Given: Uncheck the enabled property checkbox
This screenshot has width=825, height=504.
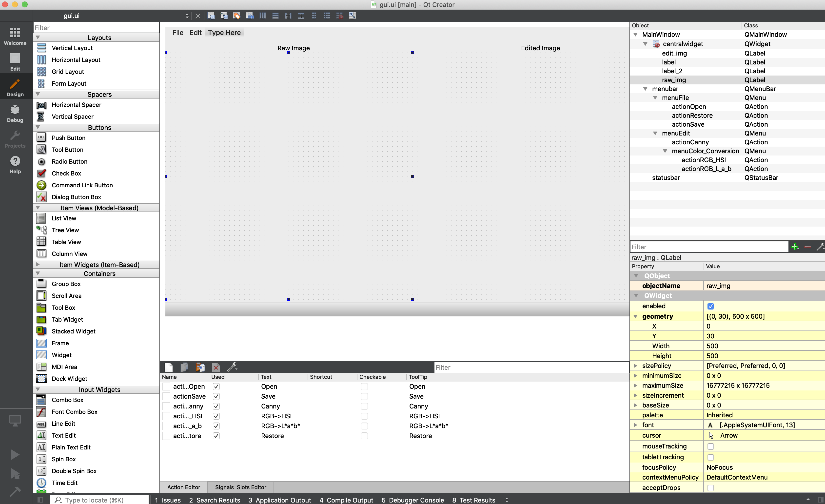Looking at the screenshot, I should click(x=710, y=306).
